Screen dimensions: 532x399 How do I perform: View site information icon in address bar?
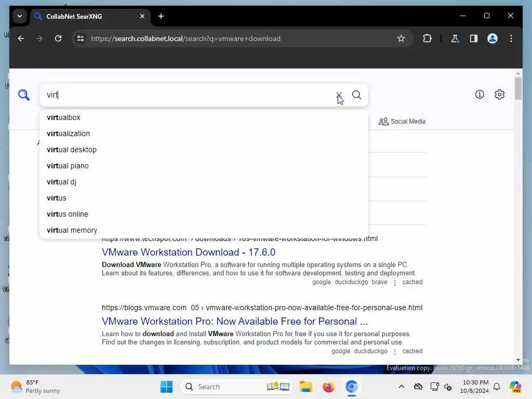coord(81,38)
